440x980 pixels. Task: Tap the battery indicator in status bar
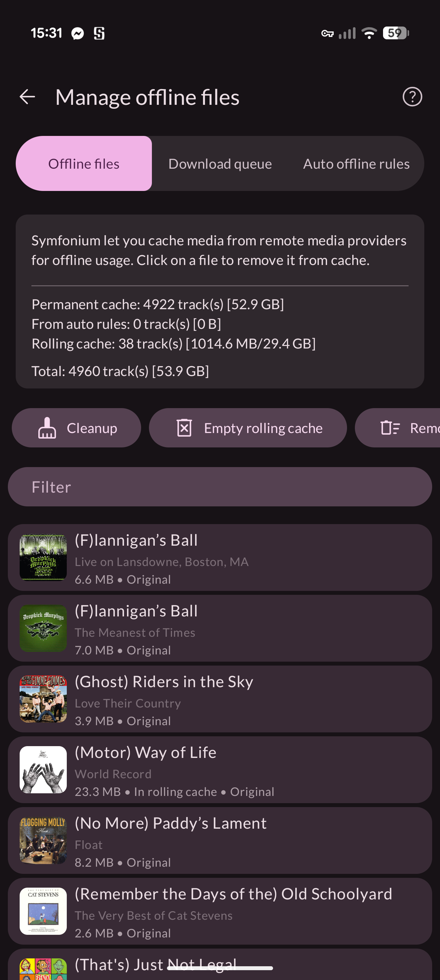coord(395,33)
